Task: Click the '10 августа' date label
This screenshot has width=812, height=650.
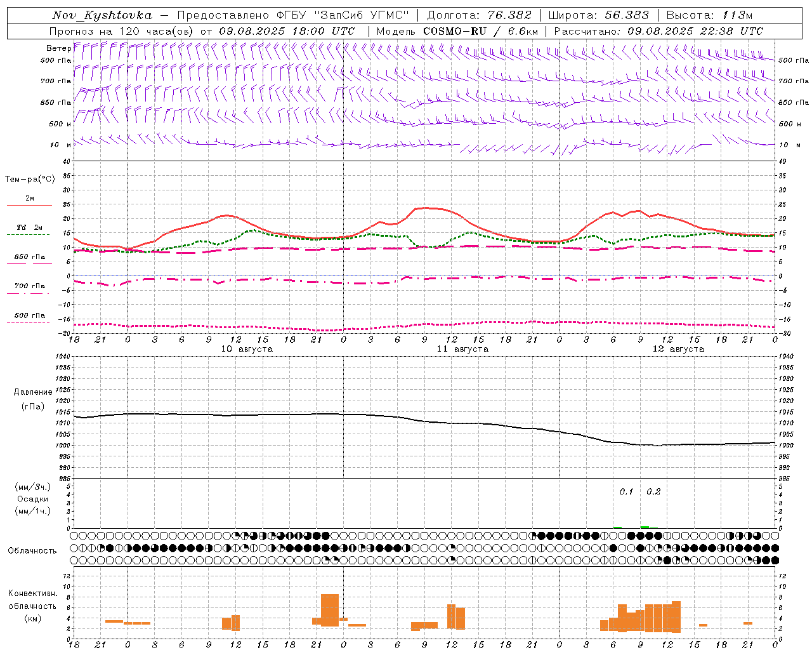Action: click(247, 349)
